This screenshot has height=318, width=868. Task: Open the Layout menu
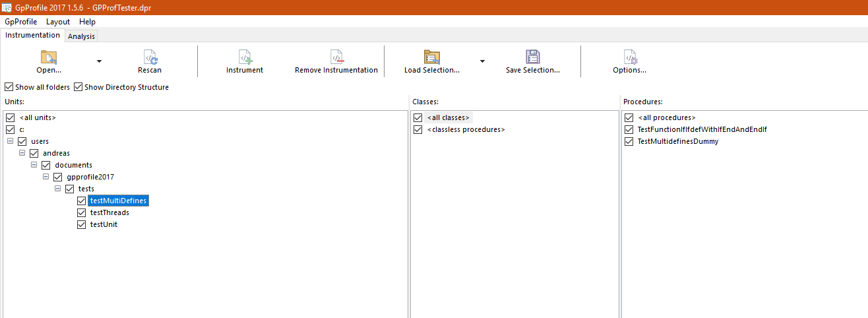pos(58,22)
